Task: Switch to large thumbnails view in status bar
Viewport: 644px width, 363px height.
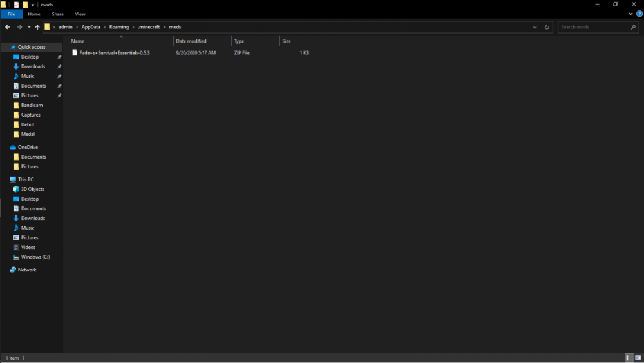Action: pos(637,358)
